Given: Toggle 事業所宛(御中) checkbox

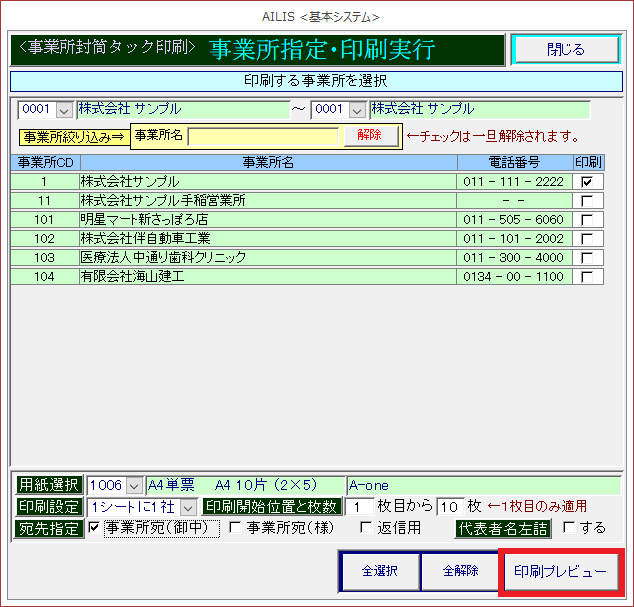Looking at the screenshot, I should coord(95,528).
